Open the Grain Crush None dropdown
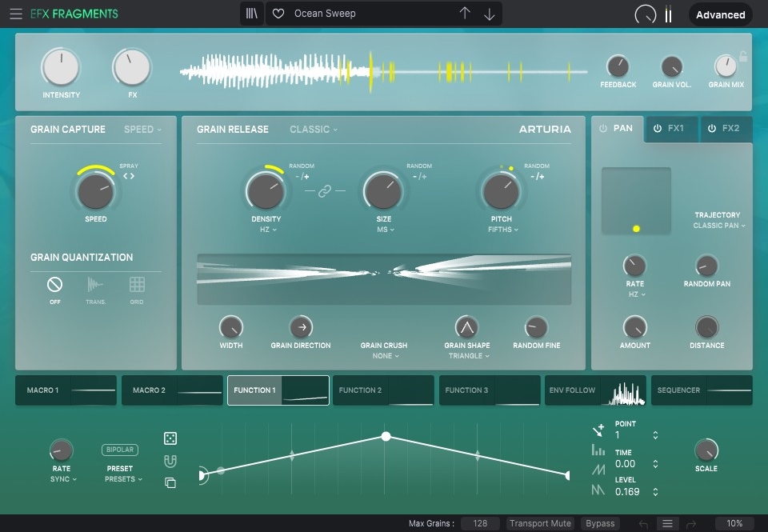Screen dimensions: 768x532 click(386, 356)
